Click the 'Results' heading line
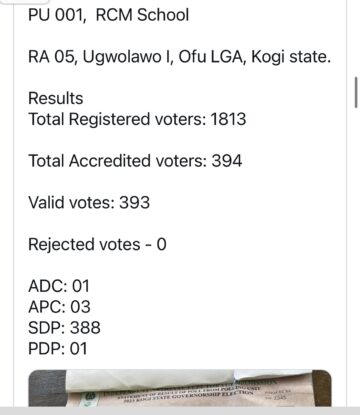 [x=56, y=98]
